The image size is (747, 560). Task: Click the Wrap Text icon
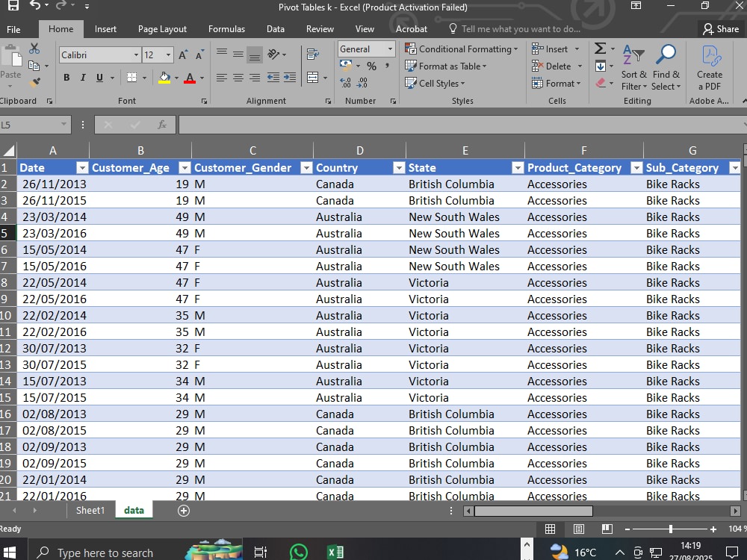312,55
